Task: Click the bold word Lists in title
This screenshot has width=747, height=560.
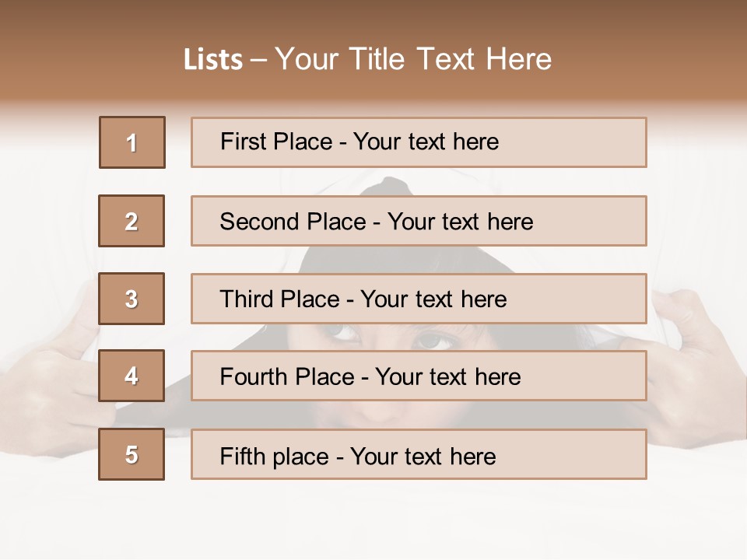Action: pos(213,60)
